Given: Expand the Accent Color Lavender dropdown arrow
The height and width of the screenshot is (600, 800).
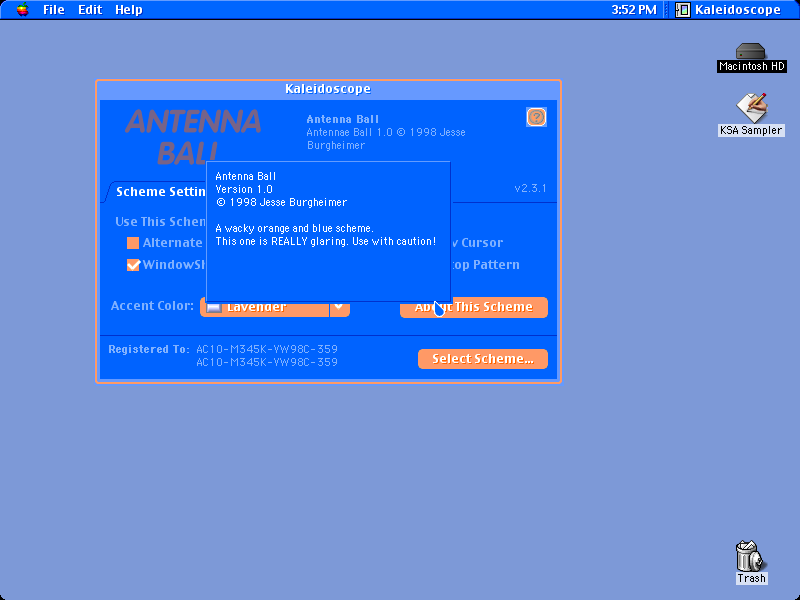Looking at the screenshot, I should 339,308.
